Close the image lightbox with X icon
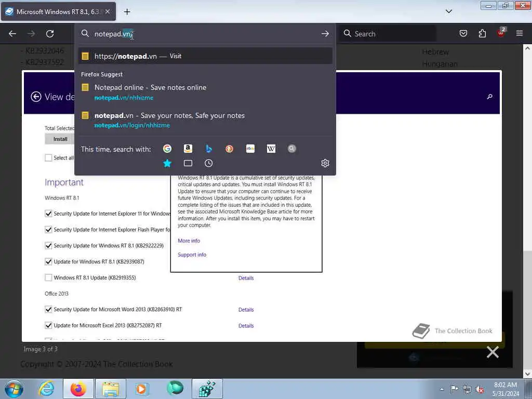The image size is (532, 399). tap(493, 352)
